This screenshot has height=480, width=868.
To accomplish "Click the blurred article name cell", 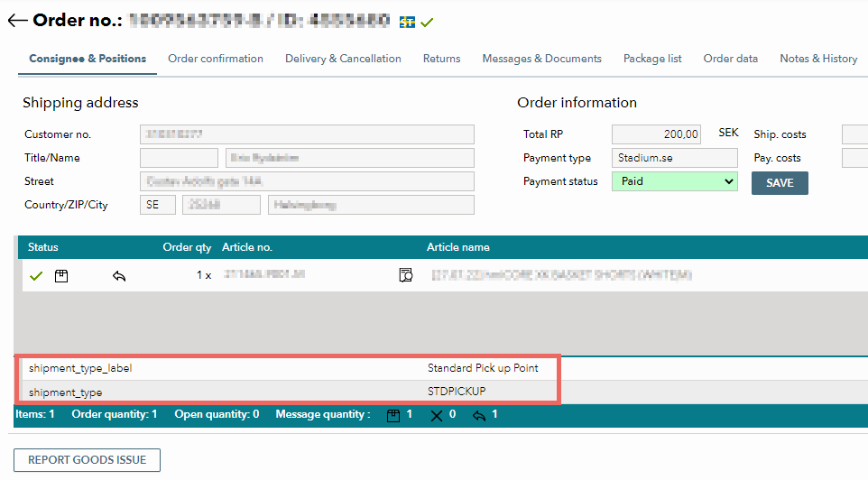I will click(562, 275).
